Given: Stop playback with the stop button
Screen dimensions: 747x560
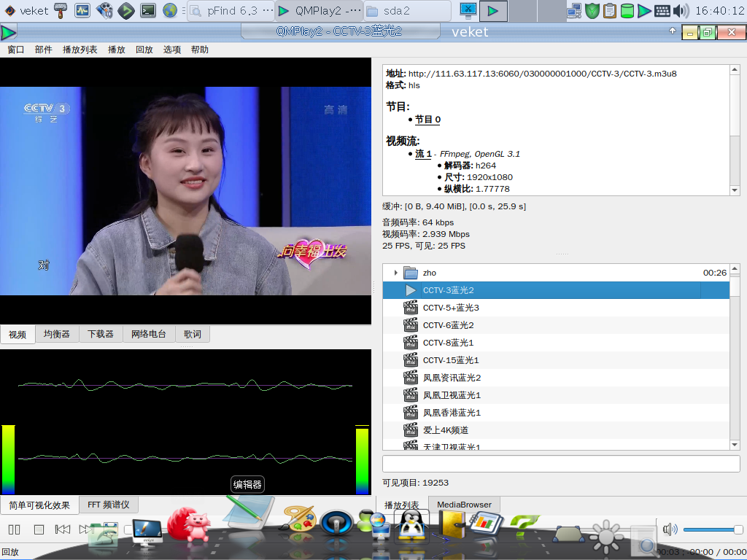Looking at the screenshot, I should [39, 529].
